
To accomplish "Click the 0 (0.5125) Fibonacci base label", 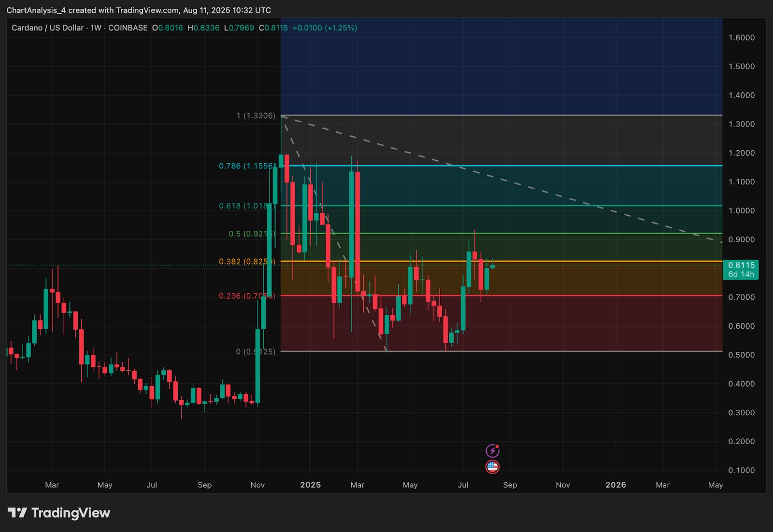I will click(x=256, y=351).
